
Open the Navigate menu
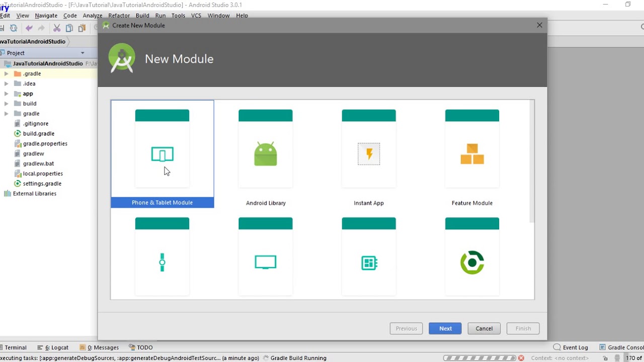(46, 16)
